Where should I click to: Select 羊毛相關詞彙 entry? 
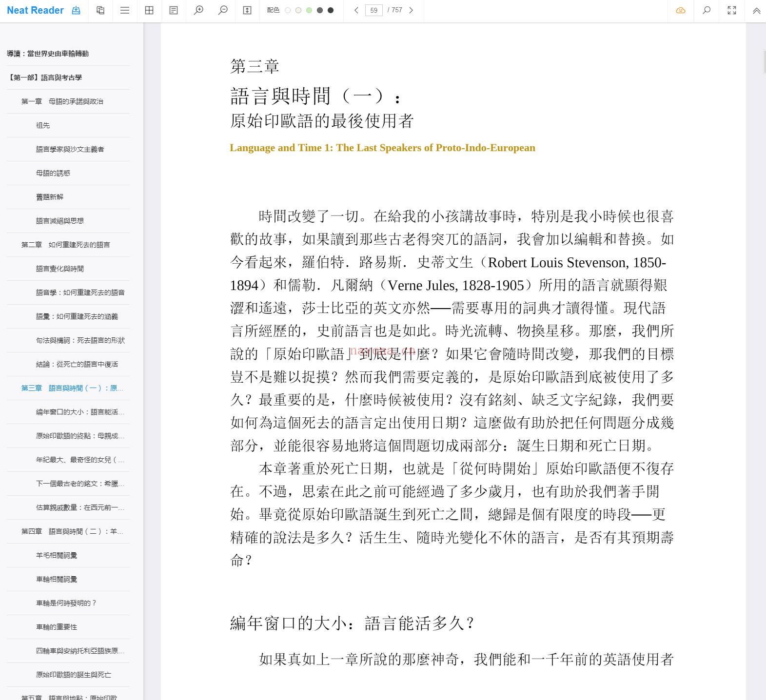57,555
